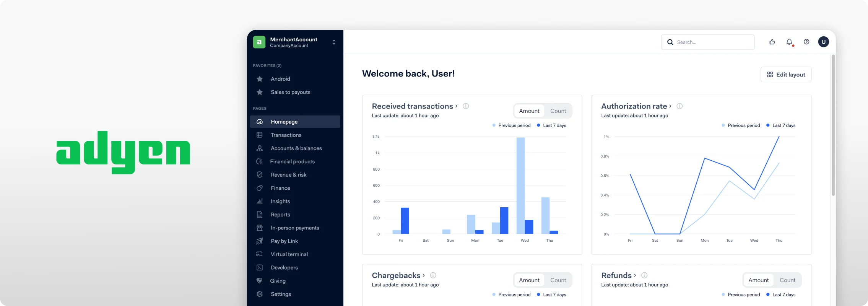The width and height of the screenshot is (868, 306).
Task: Switch Chargebacks to Amount
Action: point(529,280)
